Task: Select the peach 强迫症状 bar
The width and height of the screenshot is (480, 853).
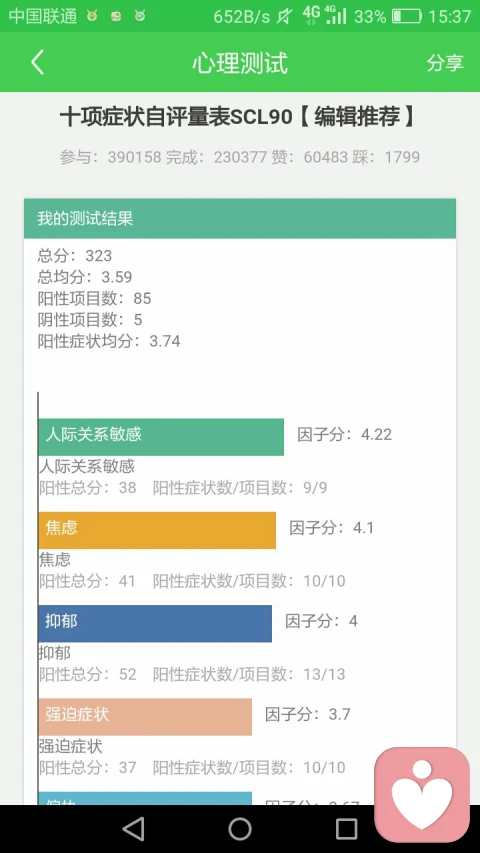Action: [x=145, y=717]
